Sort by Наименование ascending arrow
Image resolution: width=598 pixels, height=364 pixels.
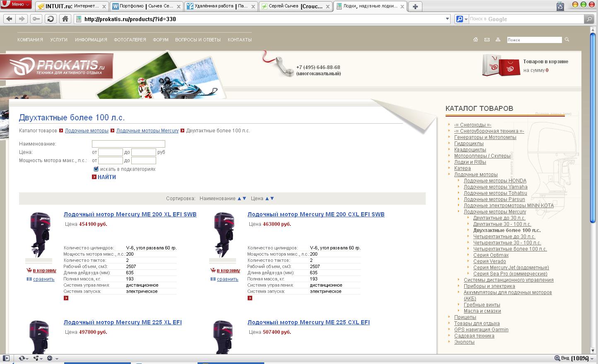pyautogui.click(x=239, y=199)
